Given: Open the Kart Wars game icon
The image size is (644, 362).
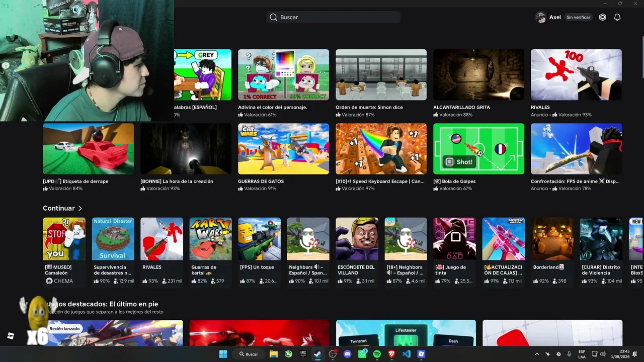Looking at the screenshot, I should pos(210,239).
